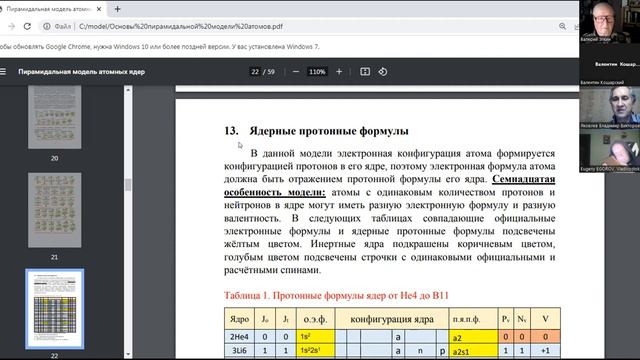Rotate PDF counterclockwise

383,72
